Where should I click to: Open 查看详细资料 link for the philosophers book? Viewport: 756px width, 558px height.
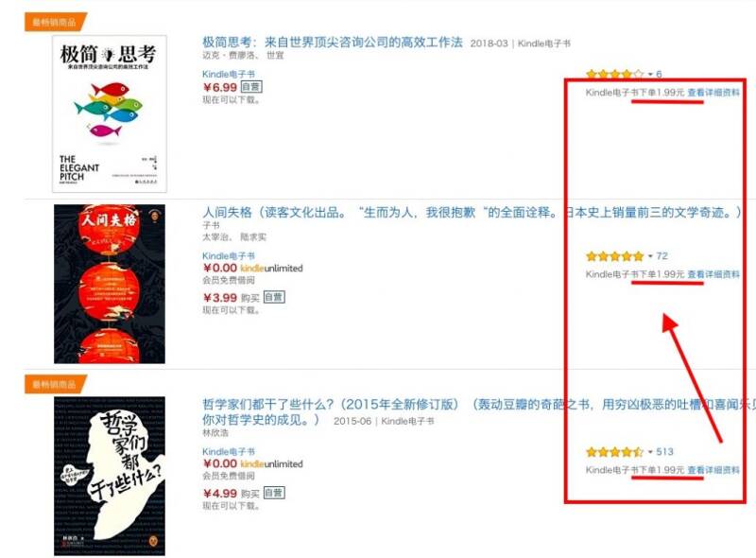(713, 470)
